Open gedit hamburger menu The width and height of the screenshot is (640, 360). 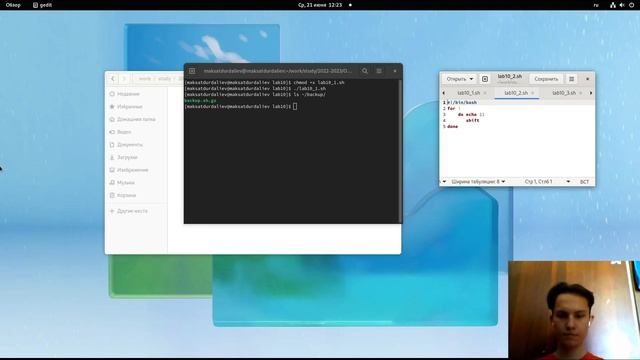point(571,79)
